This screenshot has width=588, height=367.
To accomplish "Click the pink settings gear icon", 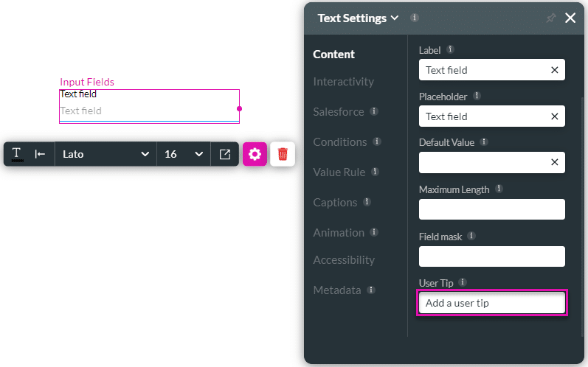I will tap(255, 154).
